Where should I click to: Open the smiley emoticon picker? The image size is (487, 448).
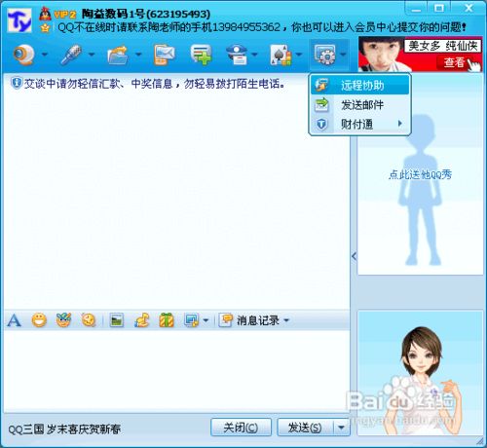(x=39, y=320)
